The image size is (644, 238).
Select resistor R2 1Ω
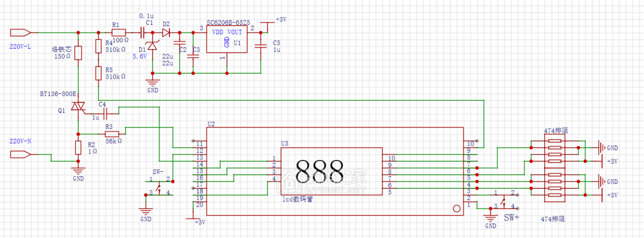pos(78,148)
